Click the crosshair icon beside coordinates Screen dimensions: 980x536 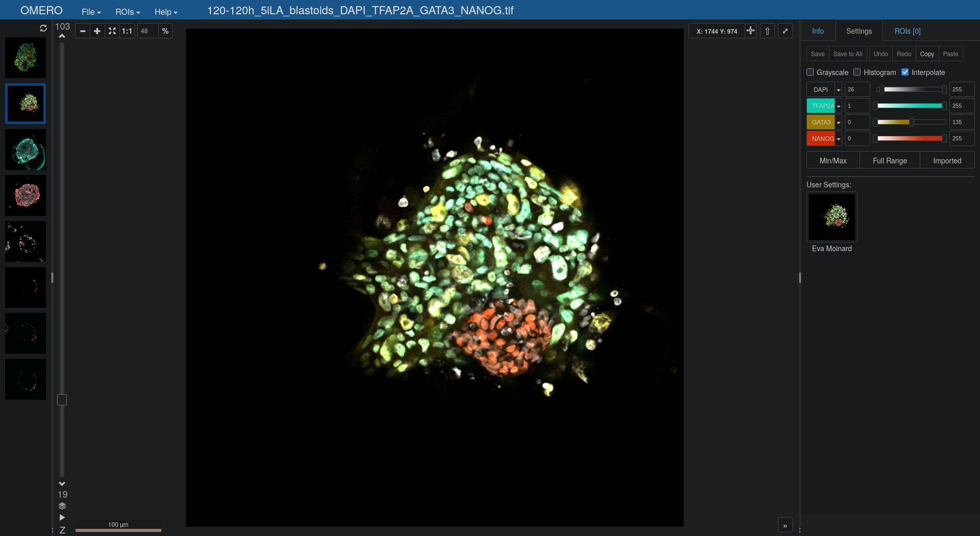coord(750,31)
